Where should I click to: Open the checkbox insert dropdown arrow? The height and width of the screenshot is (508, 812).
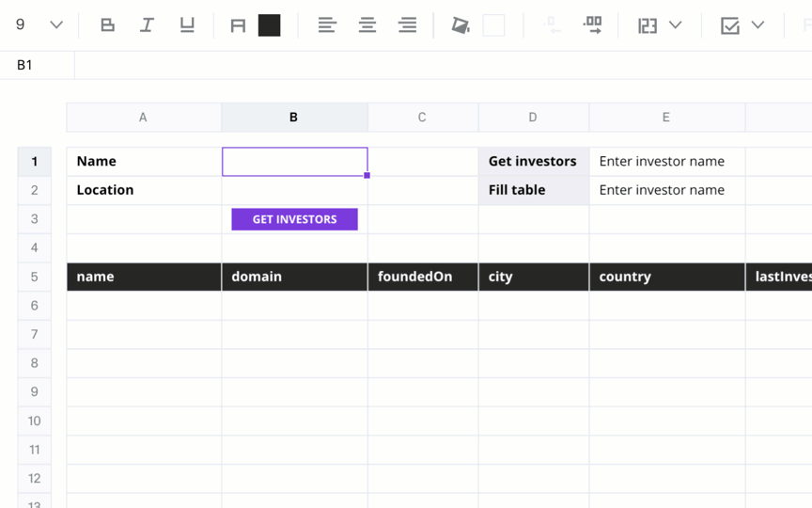pos(757,24)
